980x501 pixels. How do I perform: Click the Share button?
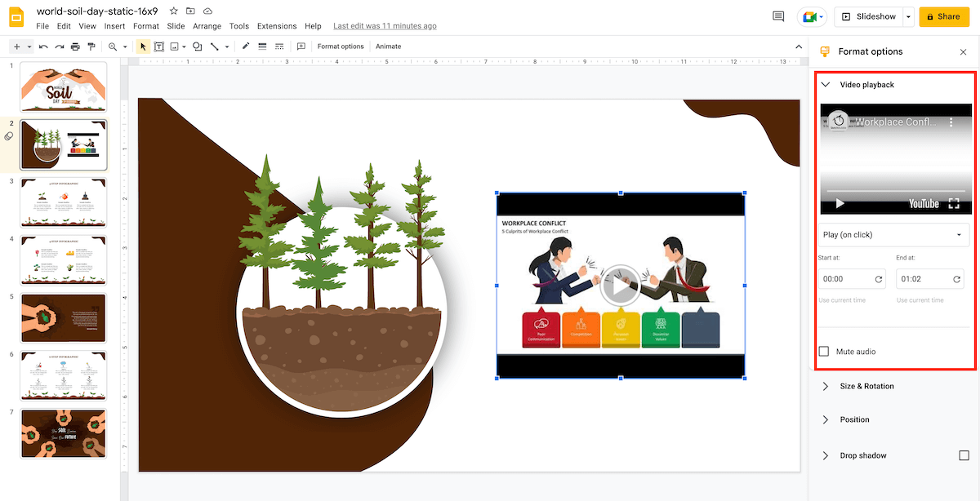coord(942,16)
